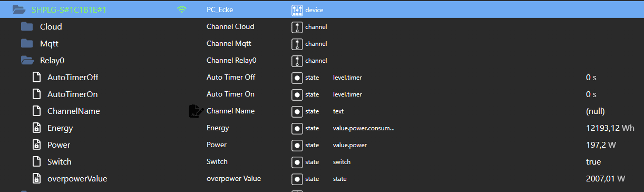Click the green WiFi connection status icon
The image size is (644, 192).
tap(182, 9)
